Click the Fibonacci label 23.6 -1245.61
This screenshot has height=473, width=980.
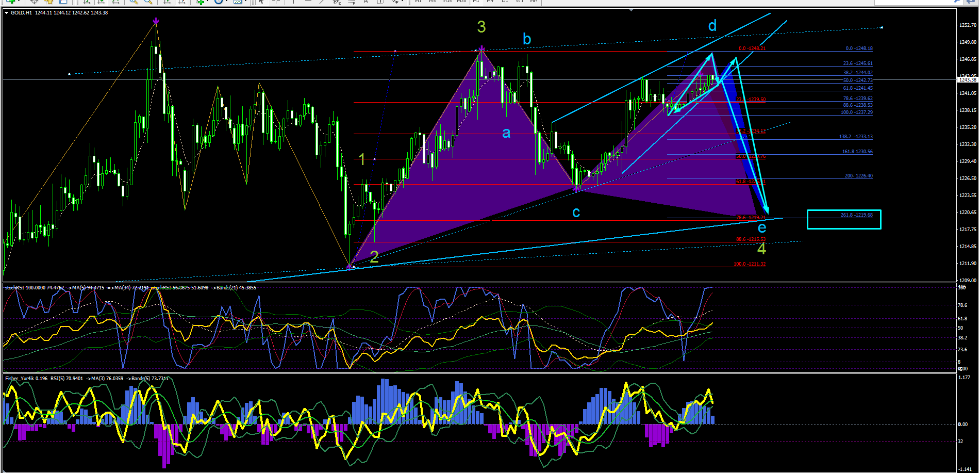[858, 63]
